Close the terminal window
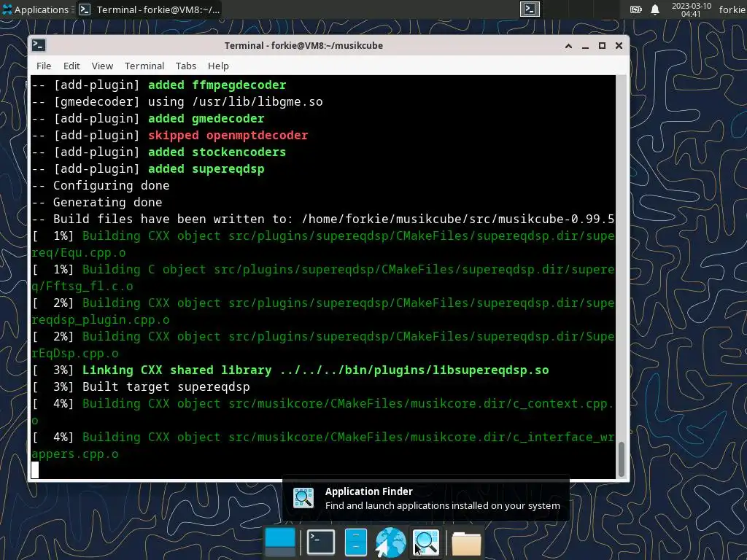The image size is (747, 560). (x=619, y=46)
